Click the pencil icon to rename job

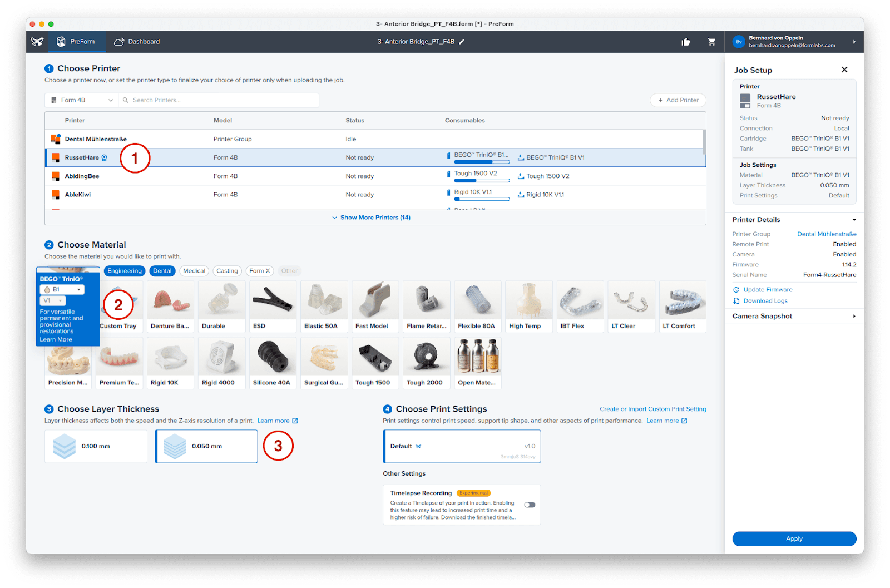[x=462, y=42]
